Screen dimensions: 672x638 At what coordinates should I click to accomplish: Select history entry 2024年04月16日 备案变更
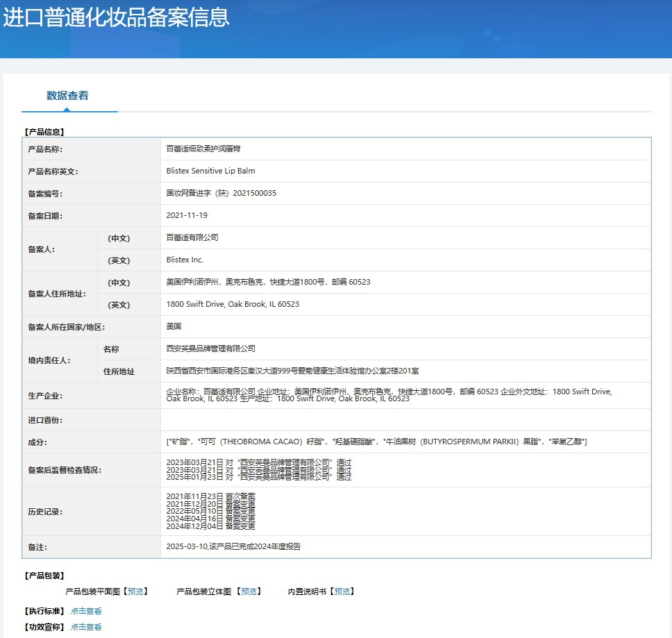pos(211,519)
